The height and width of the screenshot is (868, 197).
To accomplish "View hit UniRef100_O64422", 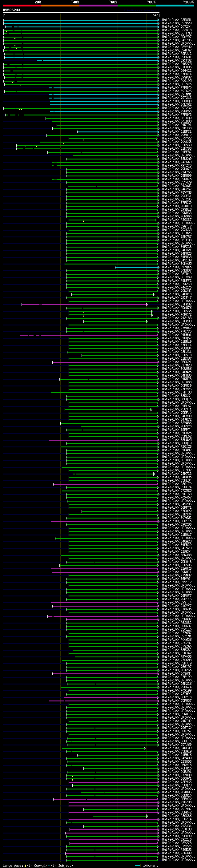I will [176, 71].
